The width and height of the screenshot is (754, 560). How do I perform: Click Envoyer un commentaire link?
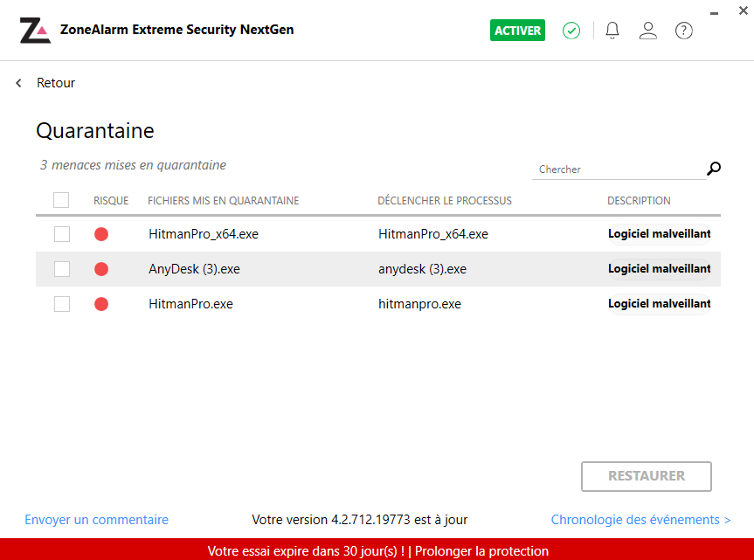[x=96, y=520]
